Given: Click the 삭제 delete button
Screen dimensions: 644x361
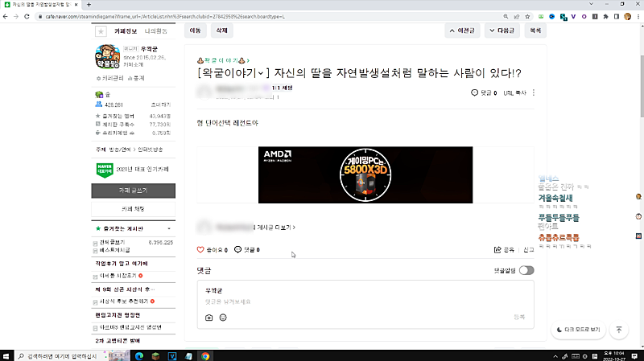Looking at the screenshot, I should pyautogui.click(x=219, y=31).
